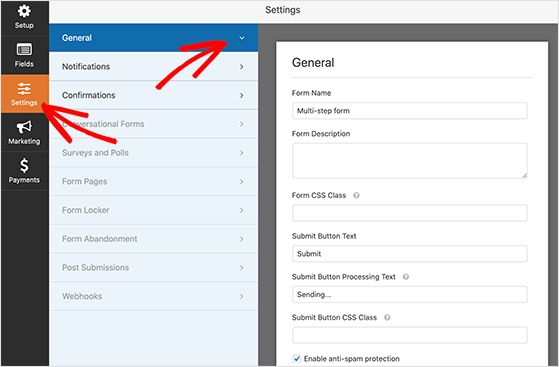Screen dimensions: 559x367
Task: Select the Settings sliders icon
Action: [x=24, y=88]
